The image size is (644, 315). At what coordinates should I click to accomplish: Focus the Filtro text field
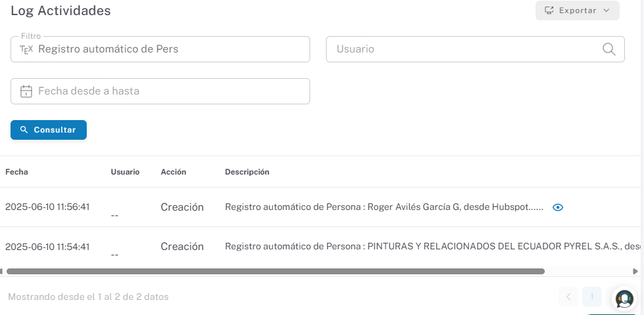pyautogui.click(x=171, y=49)
